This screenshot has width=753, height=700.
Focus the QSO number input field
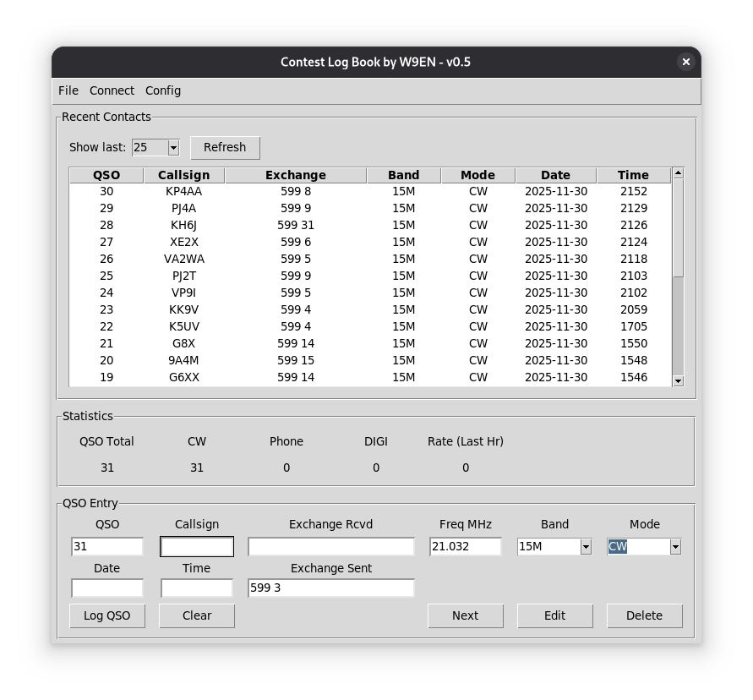107,546
